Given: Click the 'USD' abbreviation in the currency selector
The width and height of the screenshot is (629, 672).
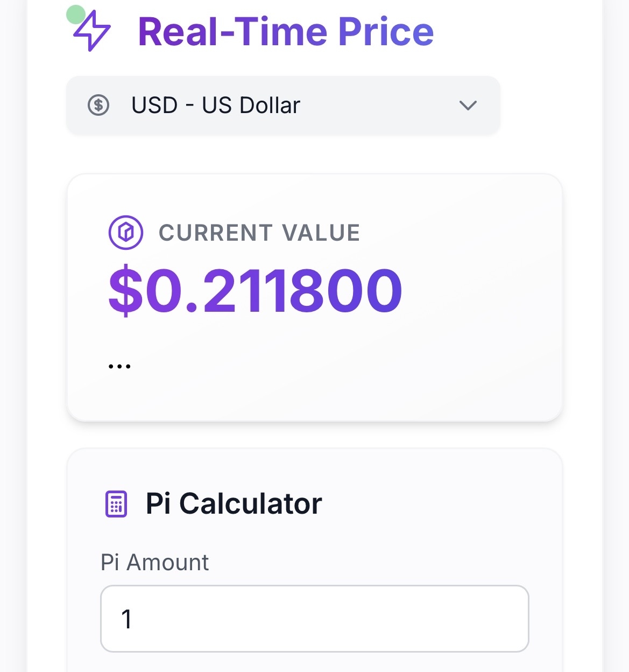Looking at the screenshot, I should tap(154, 105).
